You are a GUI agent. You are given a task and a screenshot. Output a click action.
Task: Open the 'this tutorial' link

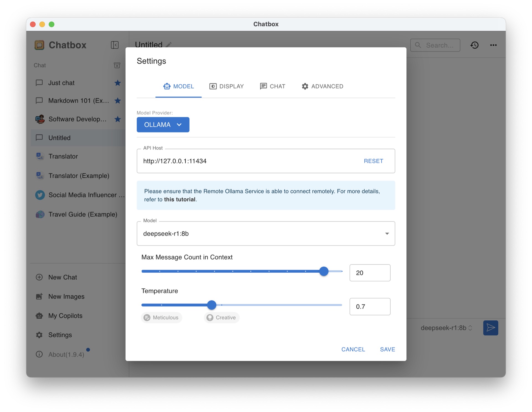coord(180,199)
